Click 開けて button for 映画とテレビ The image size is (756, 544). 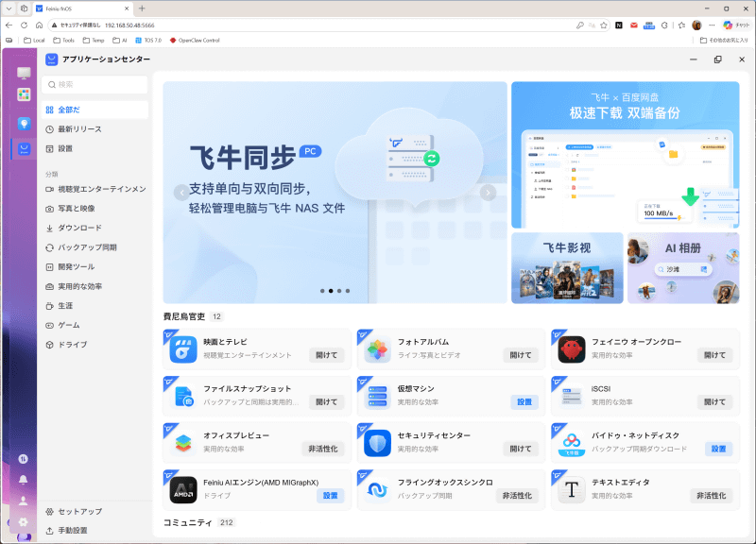pyautogui.click(x=326, y=355)
